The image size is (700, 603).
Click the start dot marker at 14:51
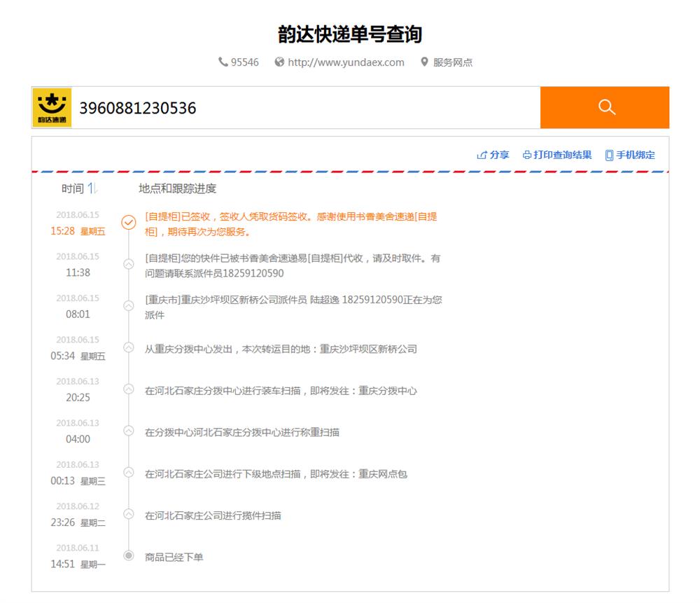click(x=129, y=555)
